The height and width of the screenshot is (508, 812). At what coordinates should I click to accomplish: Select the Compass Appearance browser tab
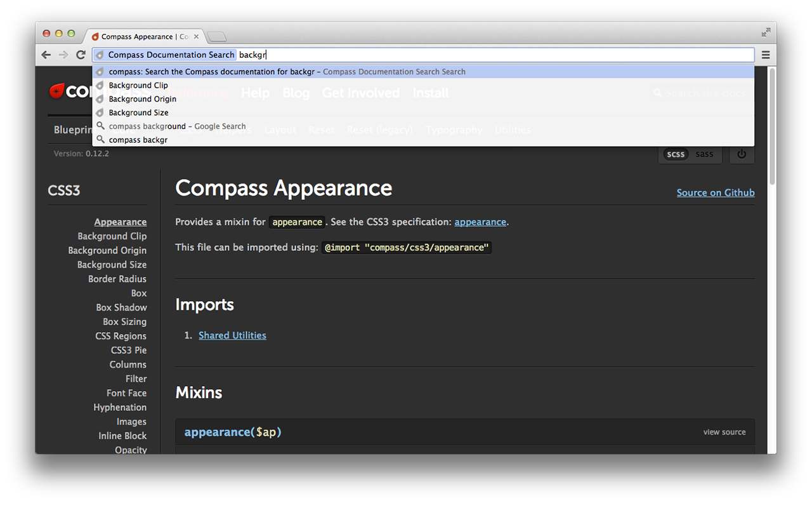[146, 37]
